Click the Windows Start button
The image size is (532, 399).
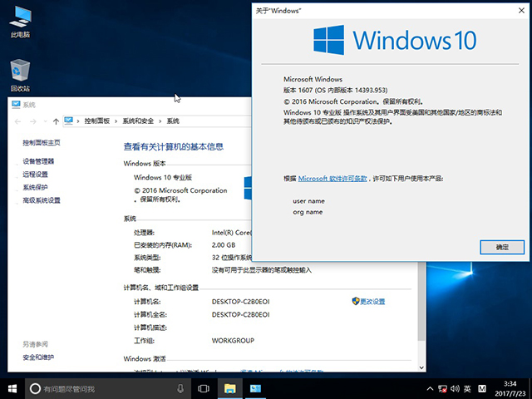[12, 388]
